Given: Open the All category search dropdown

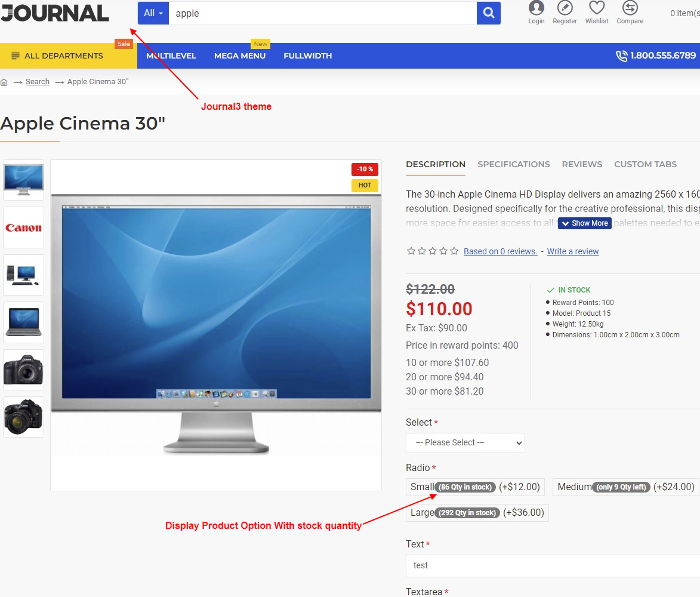Looking at the screenshot, I should point(153,13).
